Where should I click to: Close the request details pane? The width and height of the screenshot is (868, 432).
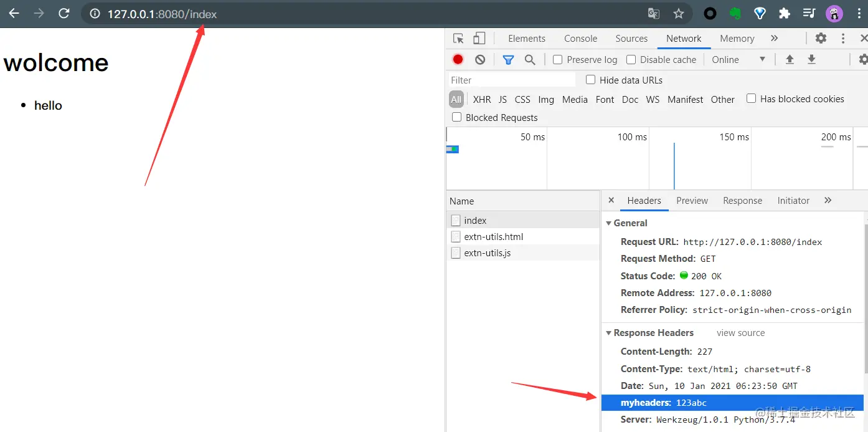click(611, 200)
